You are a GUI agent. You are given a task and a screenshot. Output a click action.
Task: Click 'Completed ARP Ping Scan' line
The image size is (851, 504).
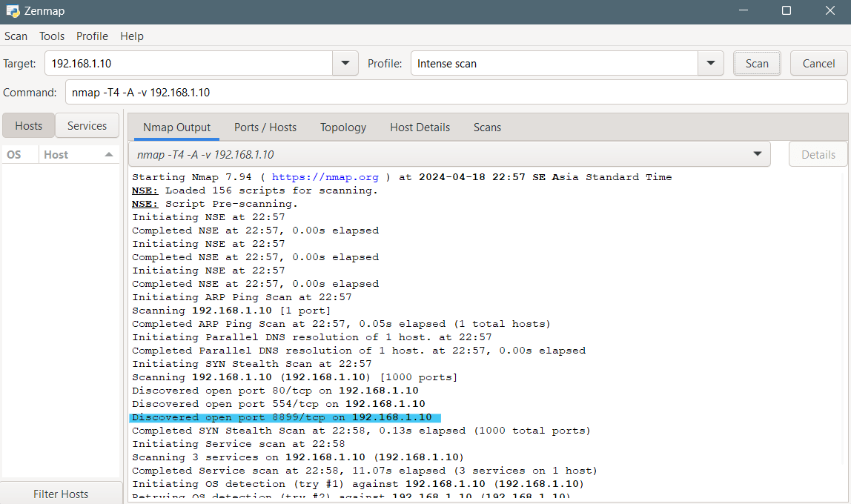[341, 324]
